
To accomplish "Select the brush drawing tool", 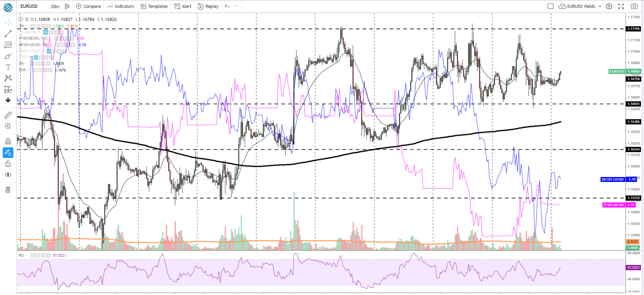I will coord(8,56).
